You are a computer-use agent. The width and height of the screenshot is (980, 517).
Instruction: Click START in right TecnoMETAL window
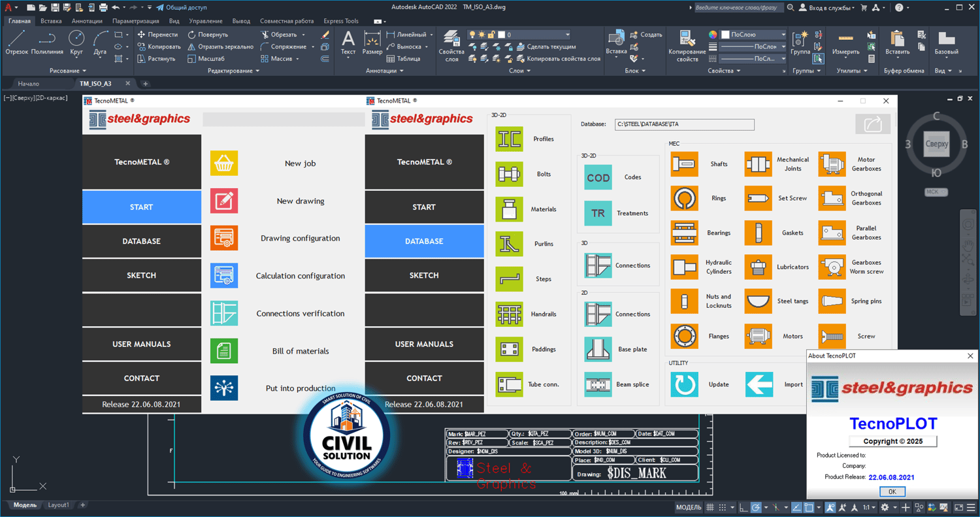point(425,207)
